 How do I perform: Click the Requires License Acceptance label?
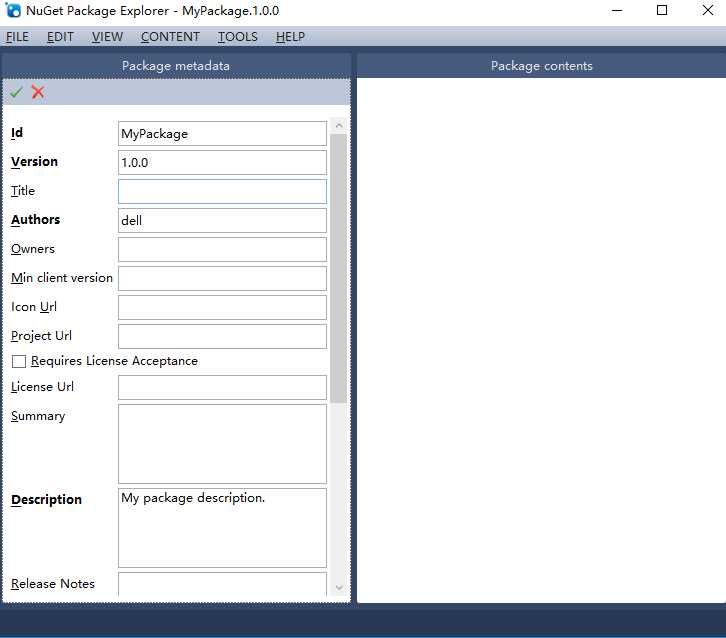coord(114,361)
